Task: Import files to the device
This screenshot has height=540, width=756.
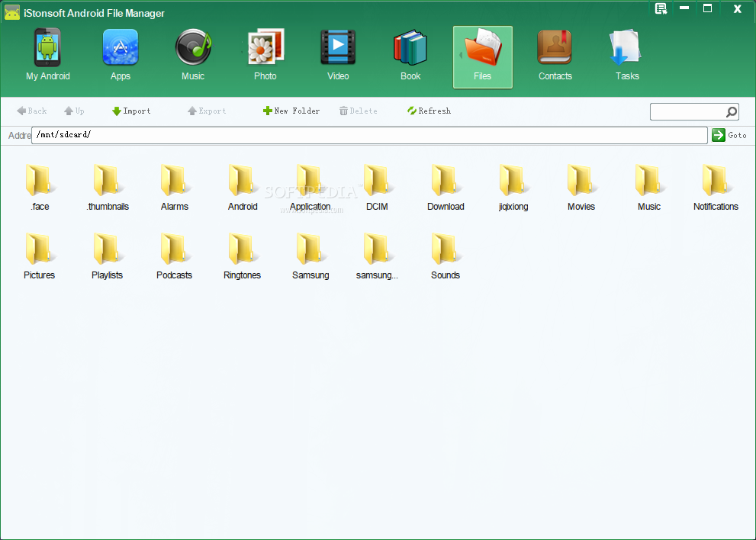Action: 131,111
